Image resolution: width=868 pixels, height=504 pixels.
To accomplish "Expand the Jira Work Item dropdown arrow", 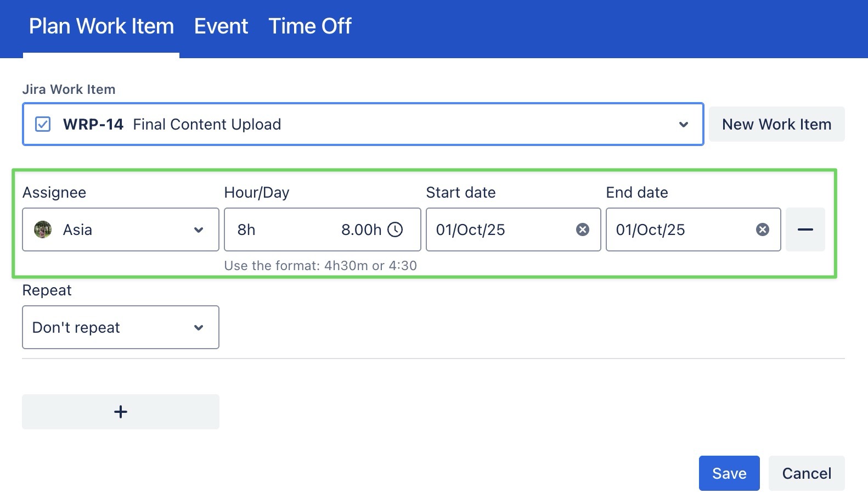I will [684, 125].
